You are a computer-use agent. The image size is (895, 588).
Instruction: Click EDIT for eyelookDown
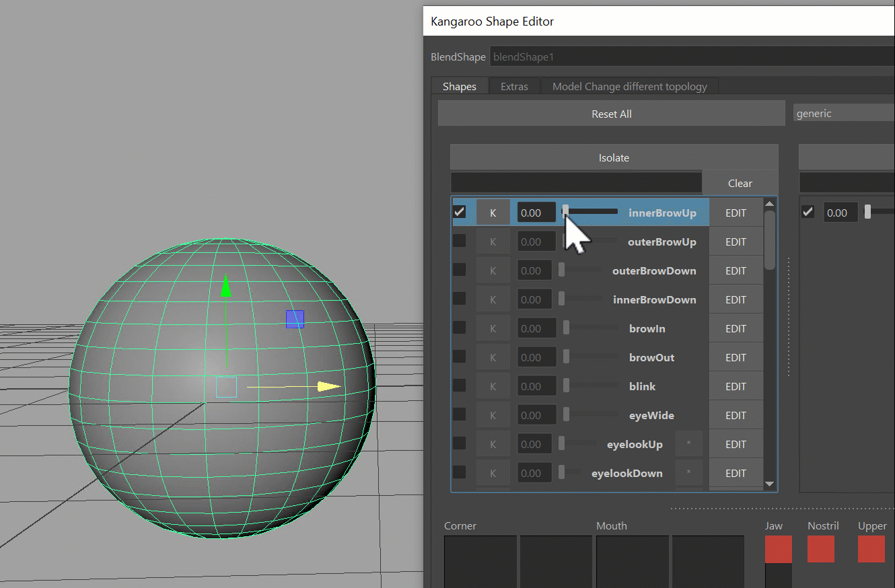(736, 473)
